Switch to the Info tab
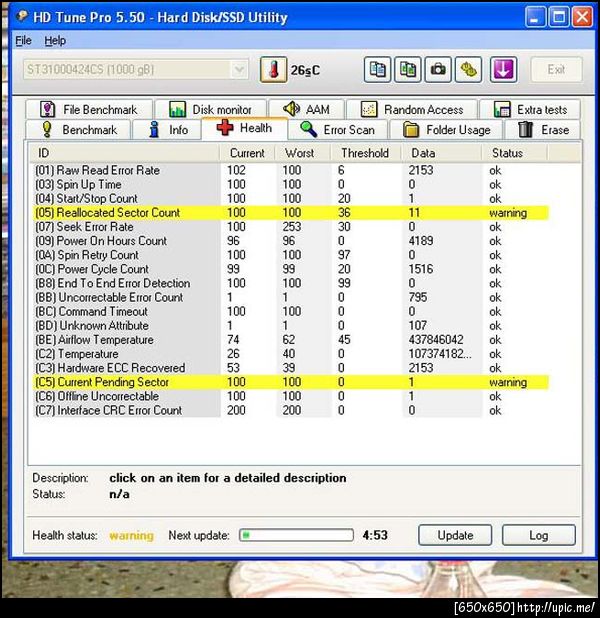600x618 pixels. pos(167,130)
